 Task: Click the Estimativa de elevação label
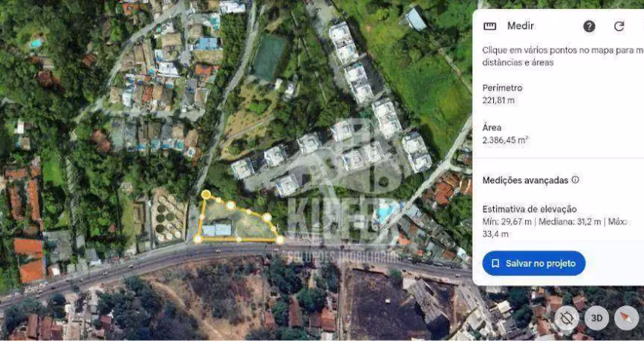pos(530,209)
